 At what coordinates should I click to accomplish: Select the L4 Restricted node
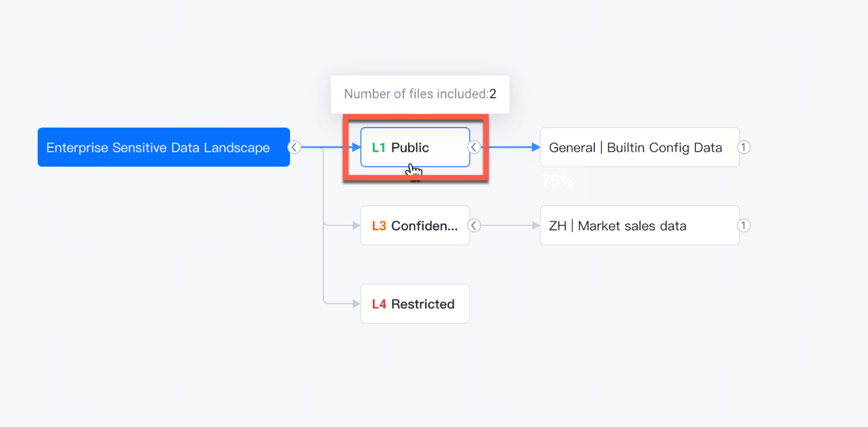click(415, 303)
